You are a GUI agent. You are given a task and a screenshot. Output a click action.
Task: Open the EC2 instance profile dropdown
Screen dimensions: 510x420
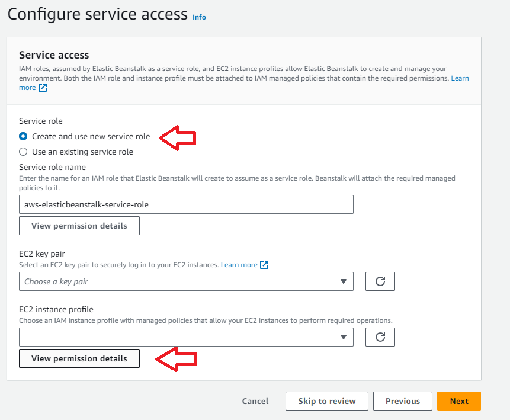click(x=186, y=337)
